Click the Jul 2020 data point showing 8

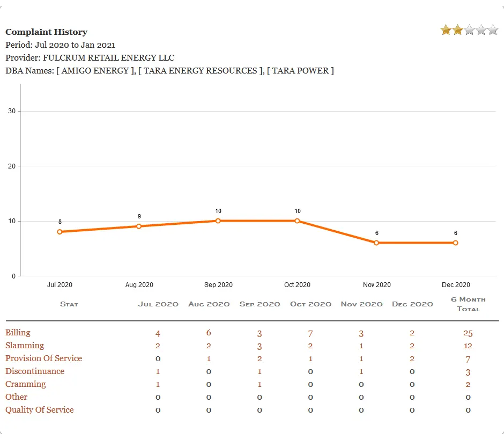tap(60, 232)
